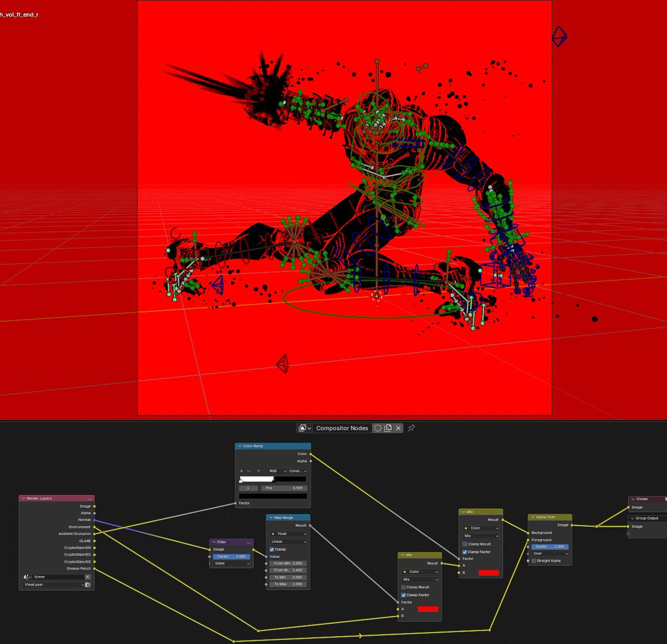
Task: Toggle the Clamp checkbox in Map Range
Action: [x=272, y=549]
